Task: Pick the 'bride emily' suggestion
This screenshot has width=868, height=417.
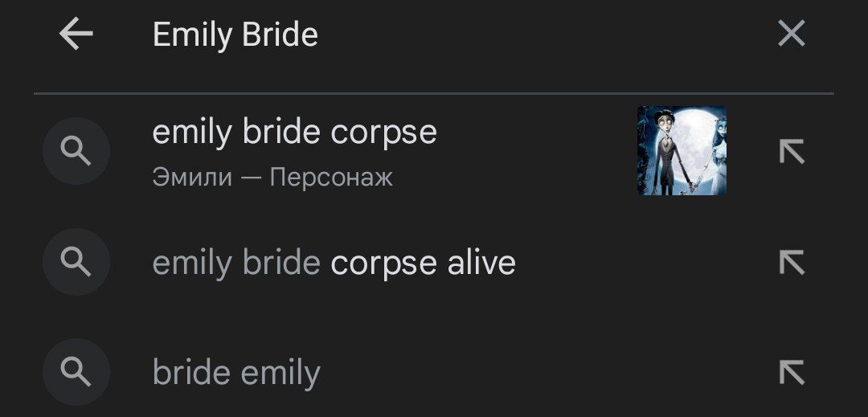Action: 236,373
